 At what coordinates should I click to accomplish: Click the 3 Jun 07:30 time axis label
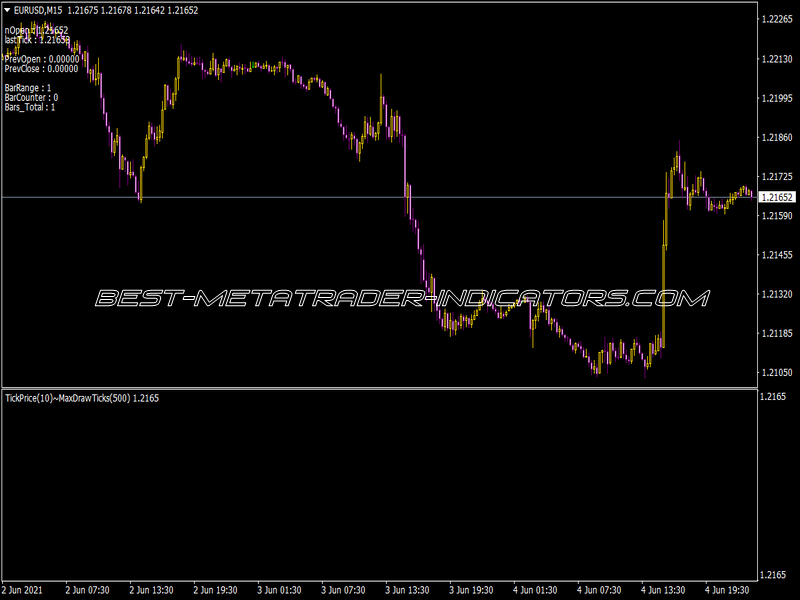click(x=343, y=590)
